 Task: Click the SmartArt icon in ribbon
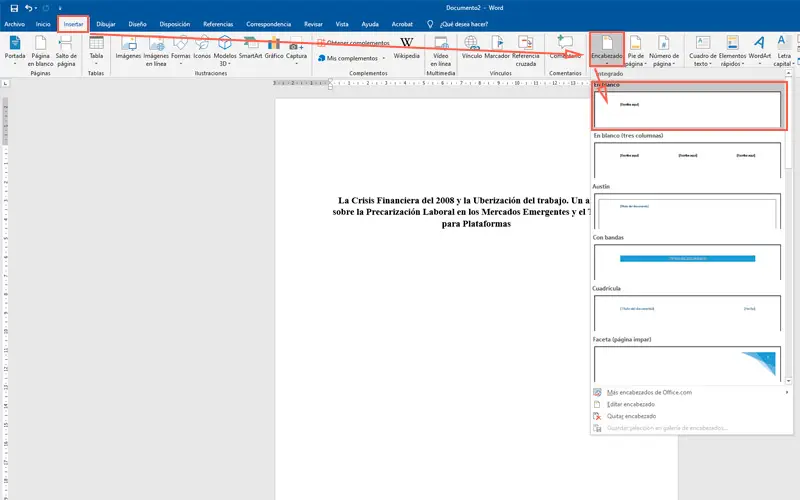249,46
